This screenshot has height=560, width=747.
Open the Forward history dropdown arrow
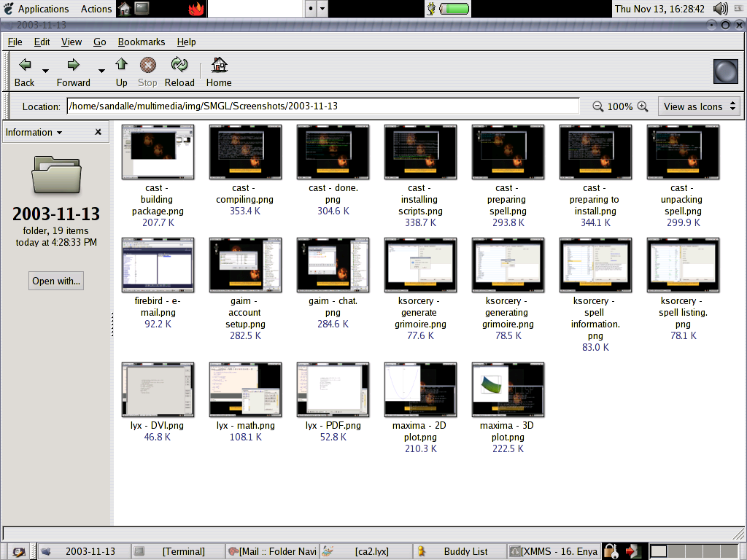coord(101,71)
